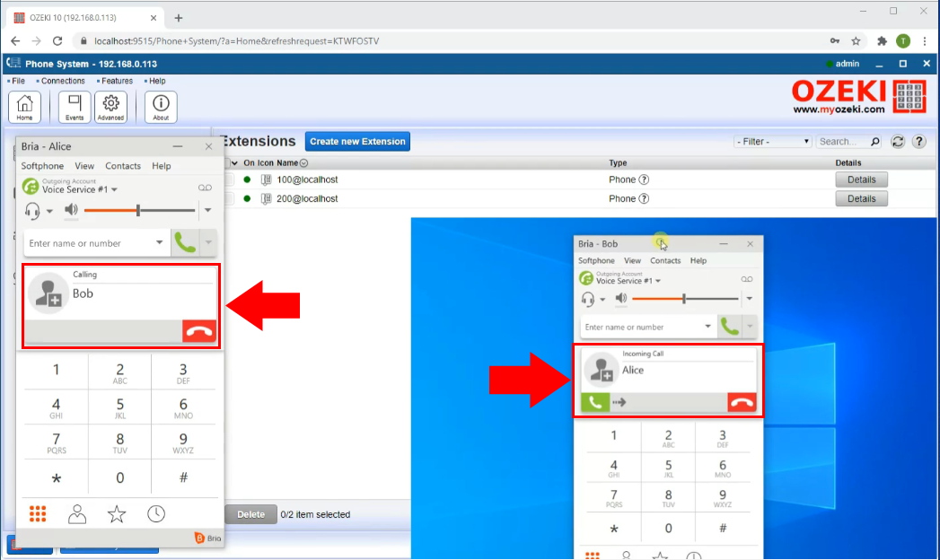
Task: Dial digit 8 on Bob's keypad
Action: point(669,497)
